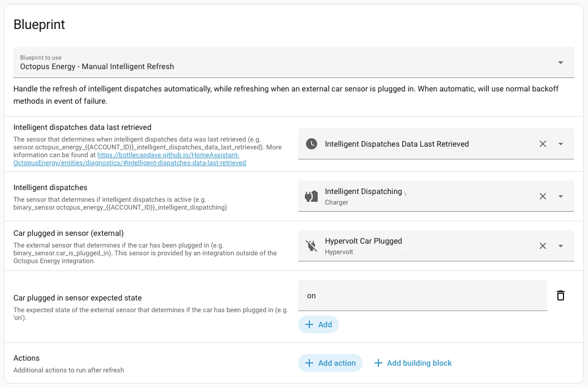Click Add to add another expected state

coord(318,324)
